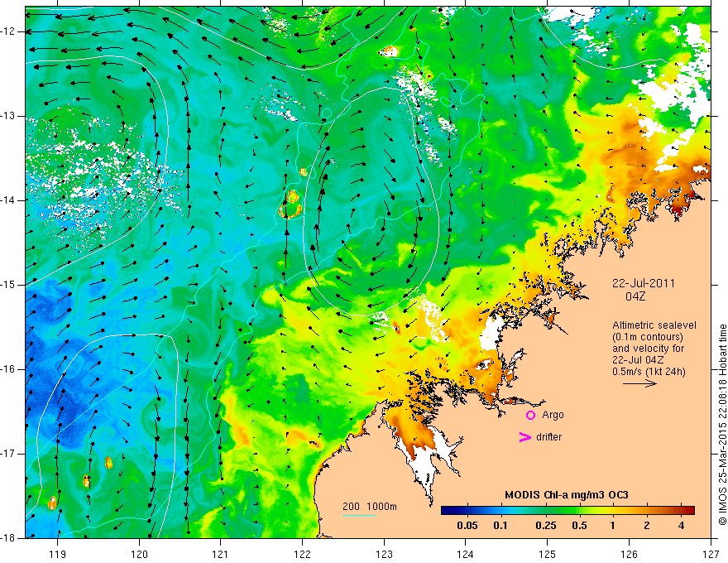The image size is (728, 563).
Task: Click the 'Altimetric sealevel' text
Action: pos(654,325)
